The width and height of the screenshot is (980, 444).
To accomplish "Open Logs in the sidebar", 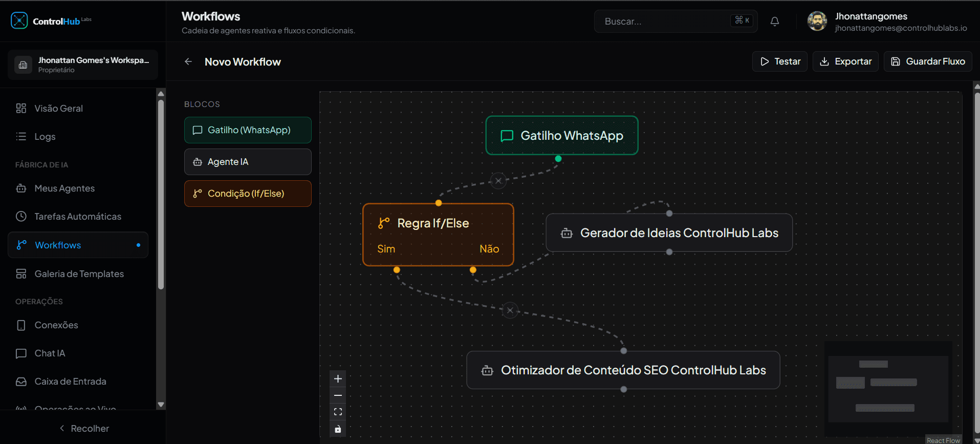I will 78,136.
